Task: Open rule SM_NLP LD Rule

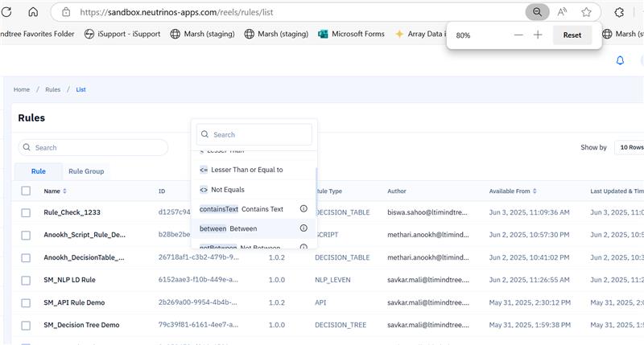Action: 69,280
